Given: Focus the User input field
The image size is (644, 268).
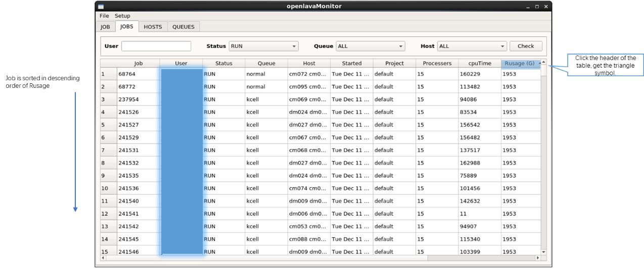Looking at the screenshot, I should pyautogui.click(x=156, y=46).
